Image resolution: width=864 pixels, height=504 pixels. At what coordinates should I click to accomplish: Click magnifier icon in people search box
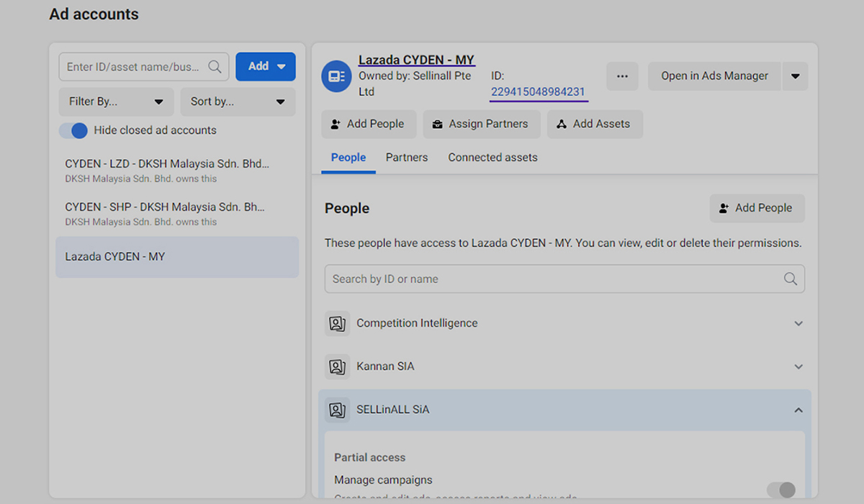click(790, 279)
